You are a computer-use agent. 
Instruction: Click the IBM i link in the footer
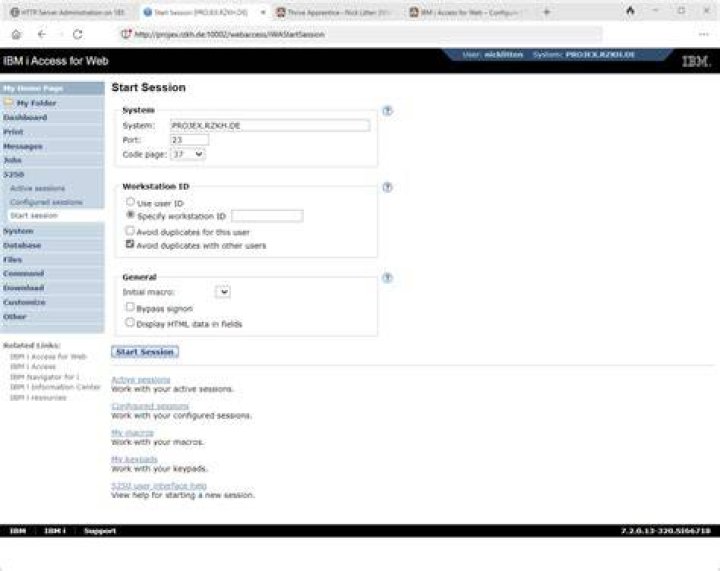pos(55,531)
